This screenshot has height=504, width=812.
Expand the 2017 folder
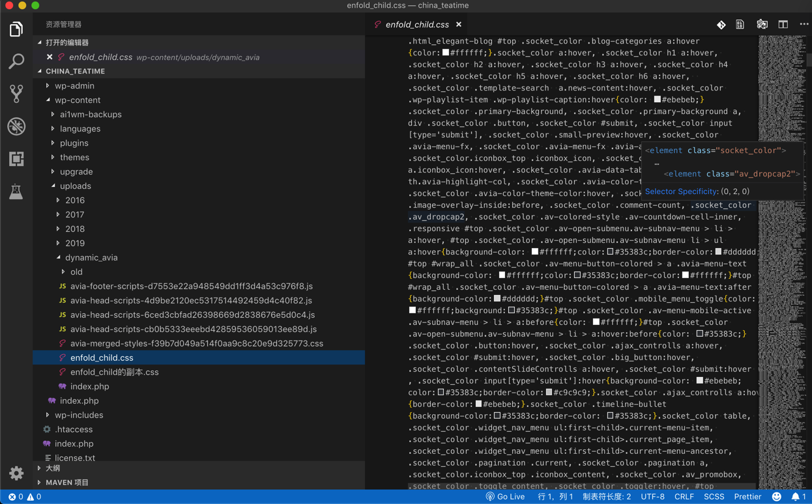pyautogui.click(x=199, y=215)
